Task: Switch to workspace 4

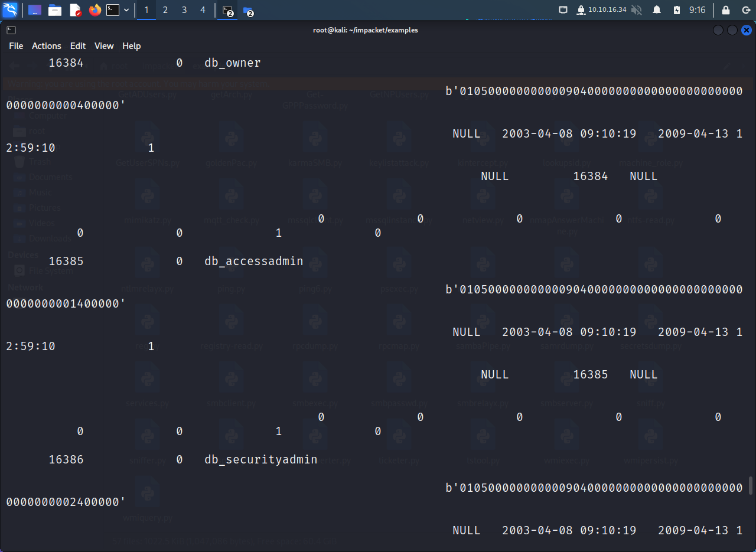Action: (x=203, y=10)
